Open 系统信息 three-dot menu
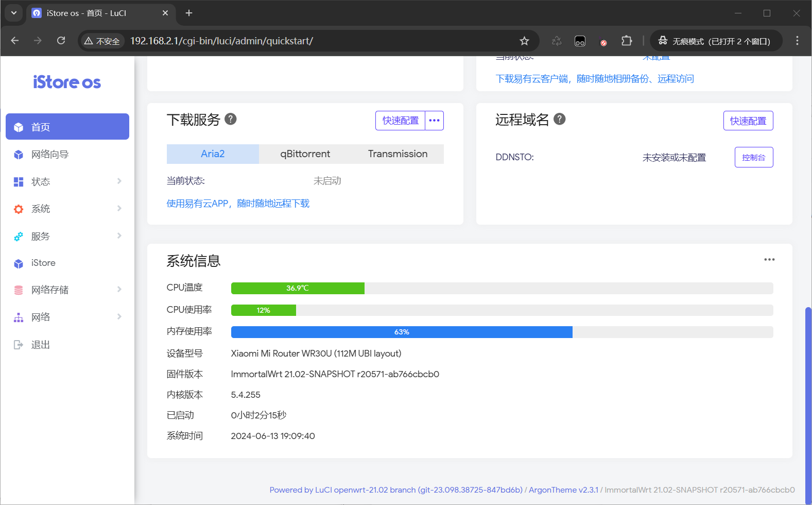This screenshot has height=505, width=812. pyautogui.click(x=769, y=260)
